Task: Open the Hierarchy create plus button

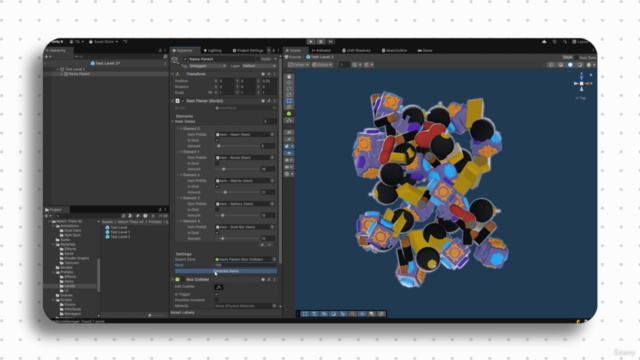Action: (x=48, y=57)
